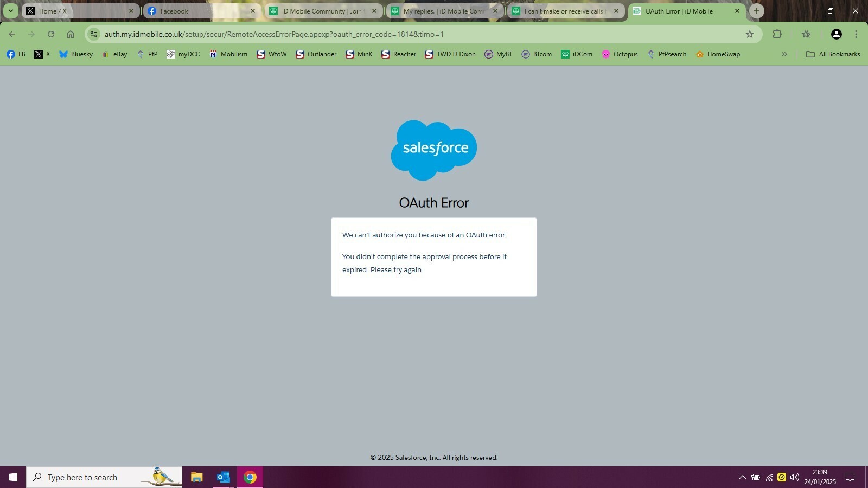Screen dimensions: 868x488
Task: Open the FB bookmark
Action: (x=16, y=54)
